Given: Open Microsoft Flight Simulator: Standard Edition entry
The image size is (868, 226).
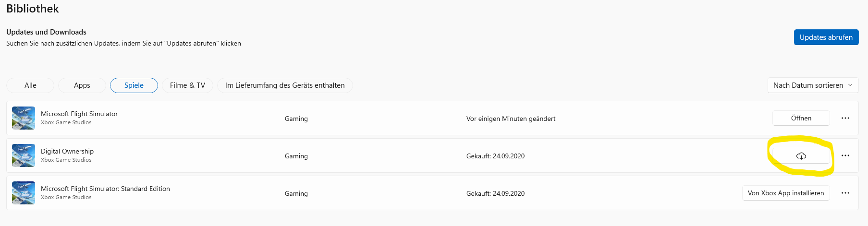Looking at the screenshot, I should pos(105,189).
